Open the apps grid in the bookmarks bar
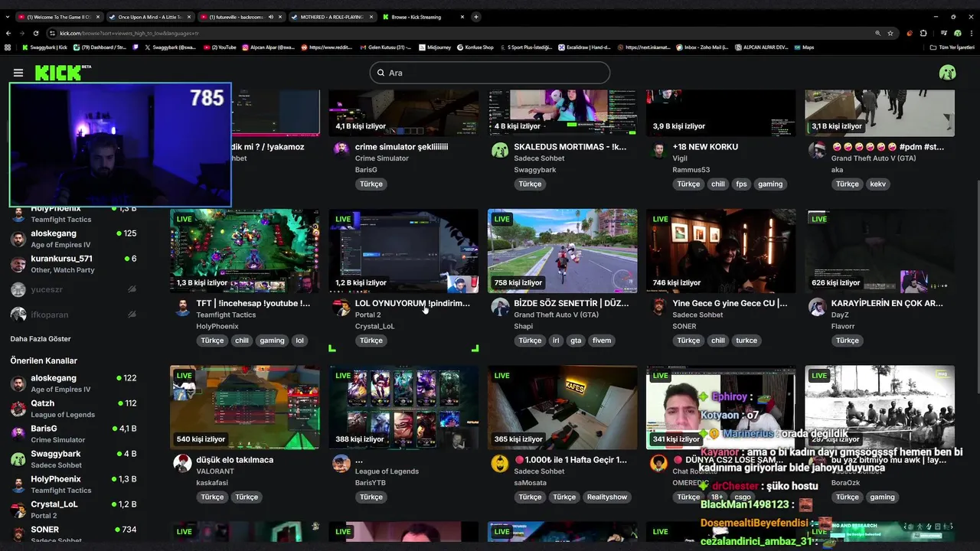Viewport: 980px width, 551px height. pos(8,47)
